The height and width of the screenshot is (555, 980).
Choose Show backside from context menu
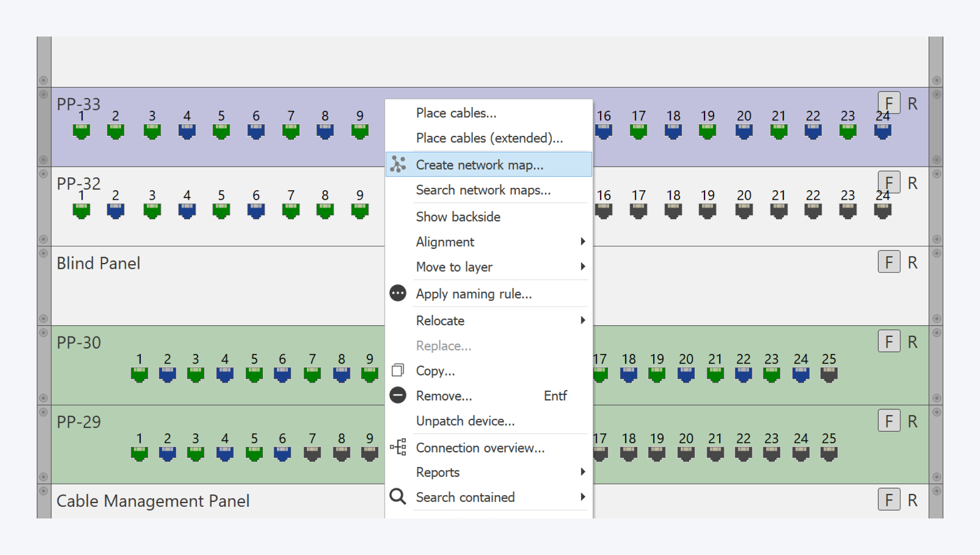[458, 216]
